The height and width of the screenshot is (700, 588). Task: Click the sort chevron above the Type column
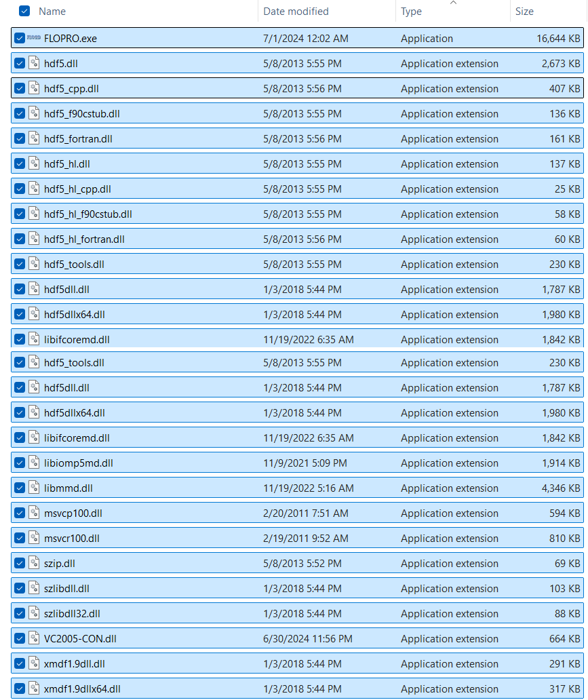453,3
